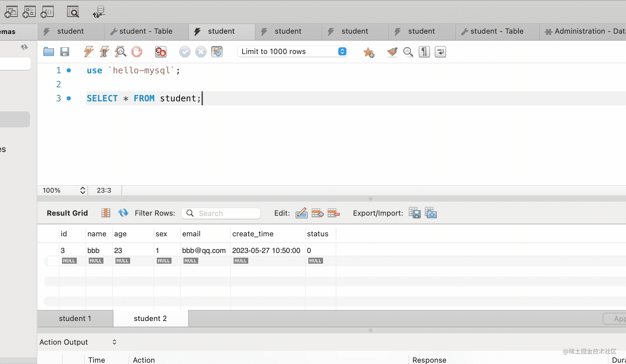Switch to the student 1 result tab

[x=75, y=318]
